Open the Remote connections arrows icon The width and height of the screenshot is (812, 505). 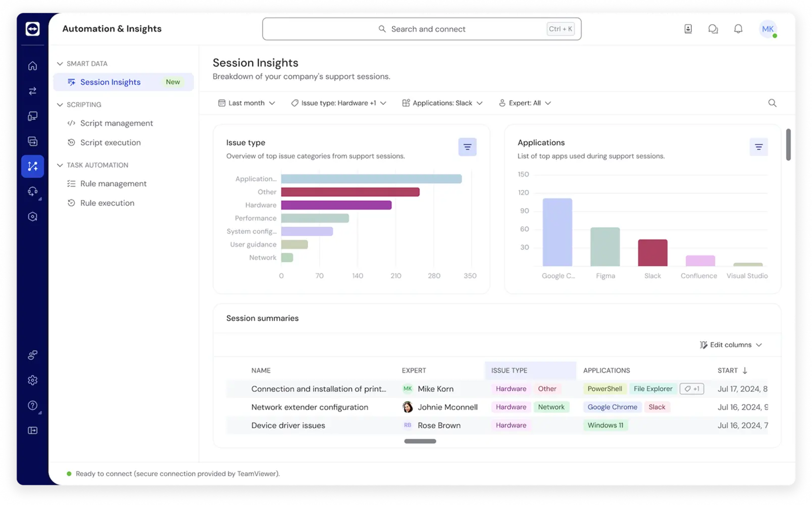click(x=33, y=91)
